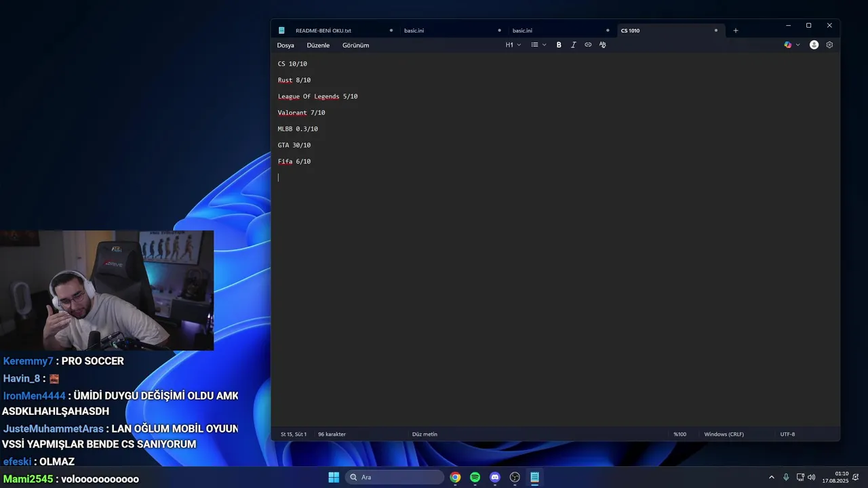Launch Google Chrome from the taskbar

point(455,477)
